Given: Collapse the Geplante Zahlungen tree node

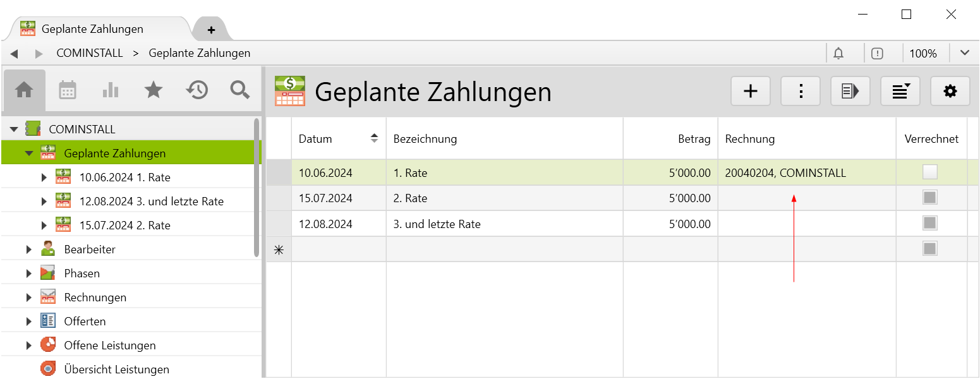Looking at the screenshot, I should (28, 153).
